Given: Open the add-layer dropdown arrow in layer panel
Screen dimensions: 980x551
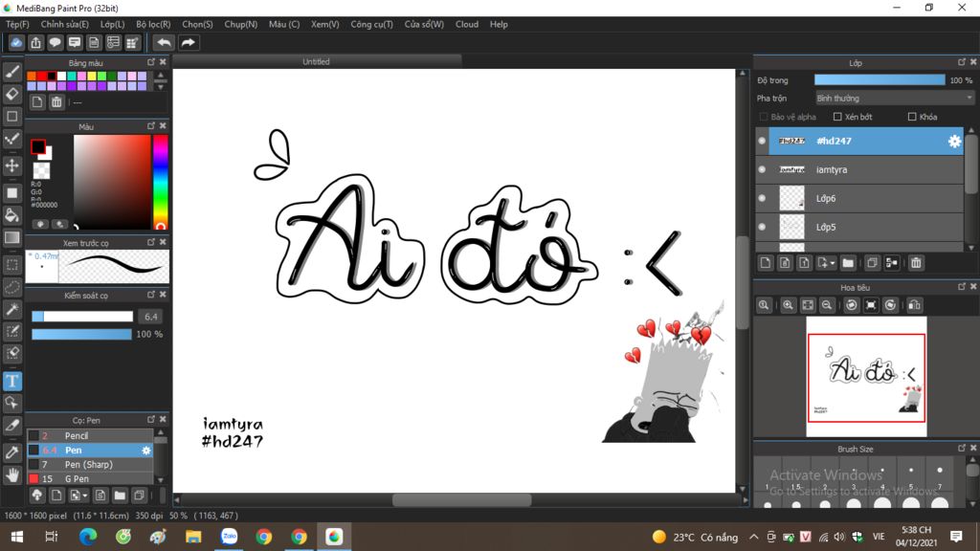Looking at the screenshot, I should (833, 263).
